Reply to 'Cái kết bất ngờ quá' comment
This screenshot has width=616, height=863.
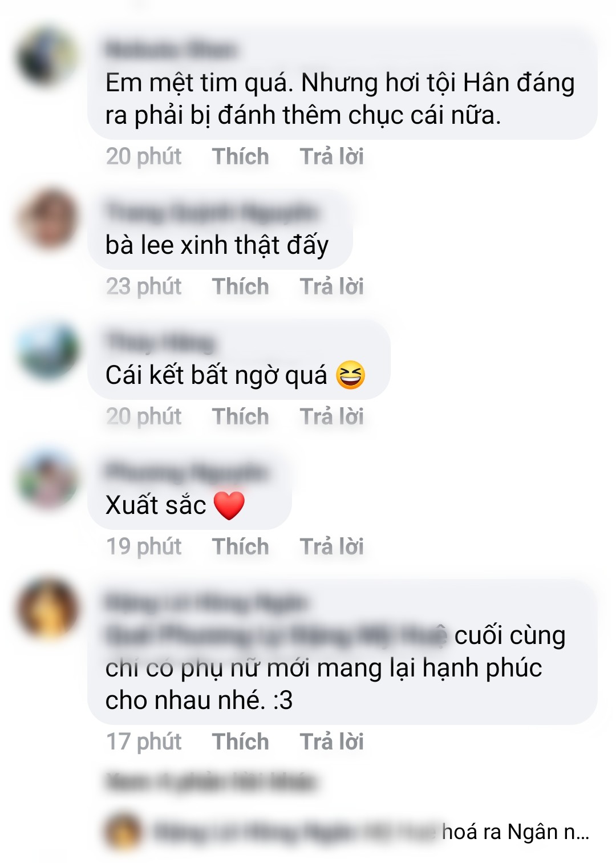click(x=331, y=416)
